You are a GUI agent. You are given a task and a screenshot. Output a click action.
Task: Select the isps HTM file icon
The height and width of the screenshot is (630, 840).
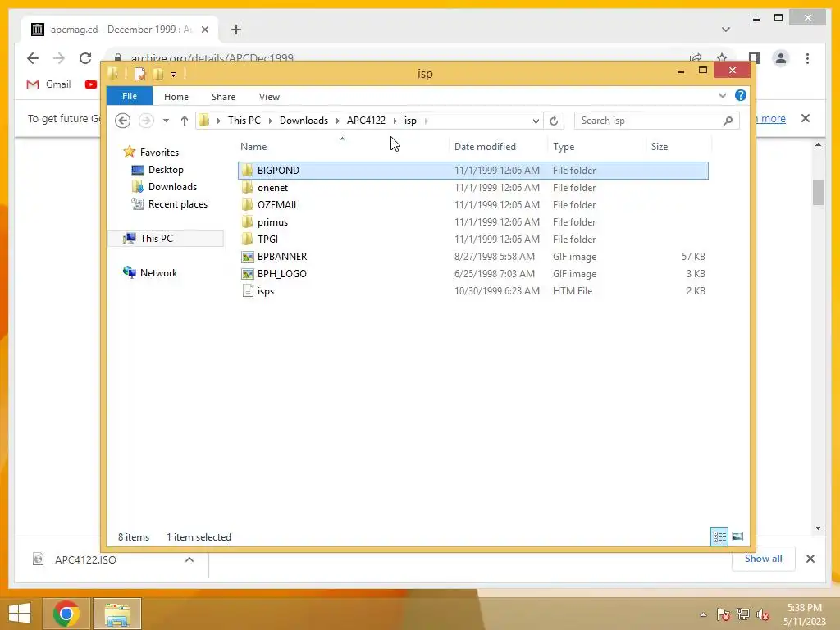(248, 291)
